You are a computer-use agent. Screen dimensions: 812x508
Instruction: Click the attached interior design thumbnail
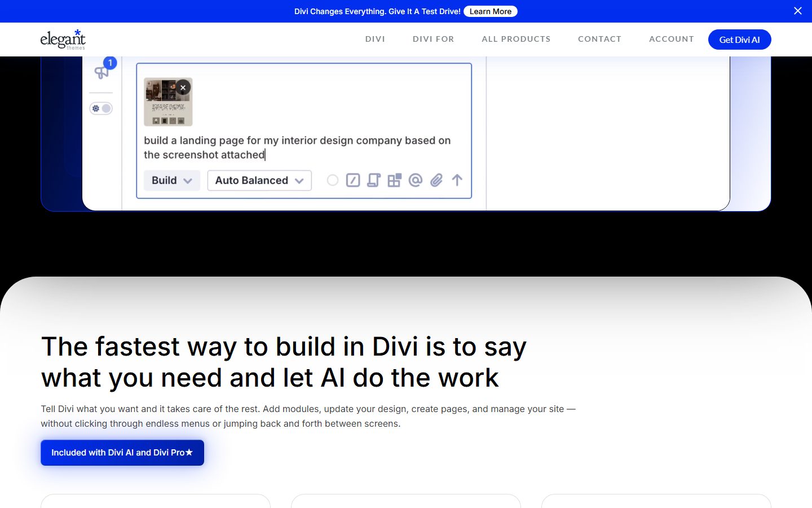coord(168,102)
